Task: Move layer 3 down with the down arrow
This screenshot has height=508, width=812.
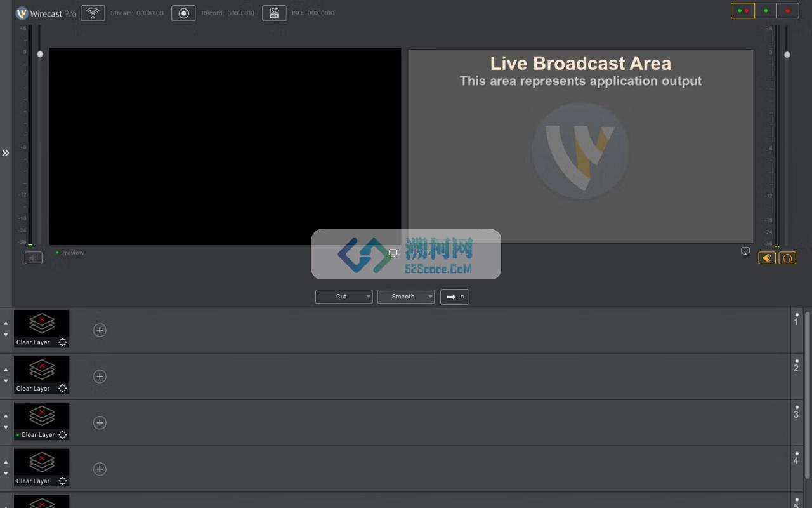Action: [6, 427]
